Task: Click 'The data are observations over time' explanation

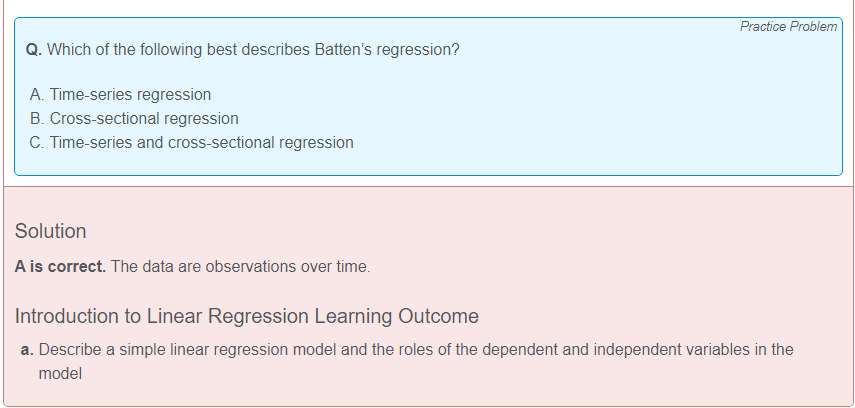Action: point(240,267)
